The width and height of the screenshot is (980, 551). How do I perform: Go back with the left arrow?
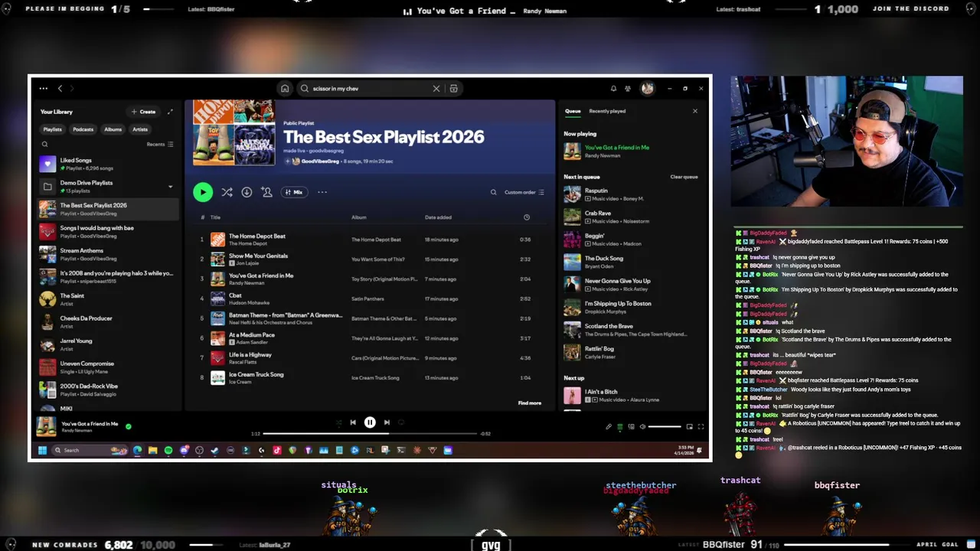point(60,89)
